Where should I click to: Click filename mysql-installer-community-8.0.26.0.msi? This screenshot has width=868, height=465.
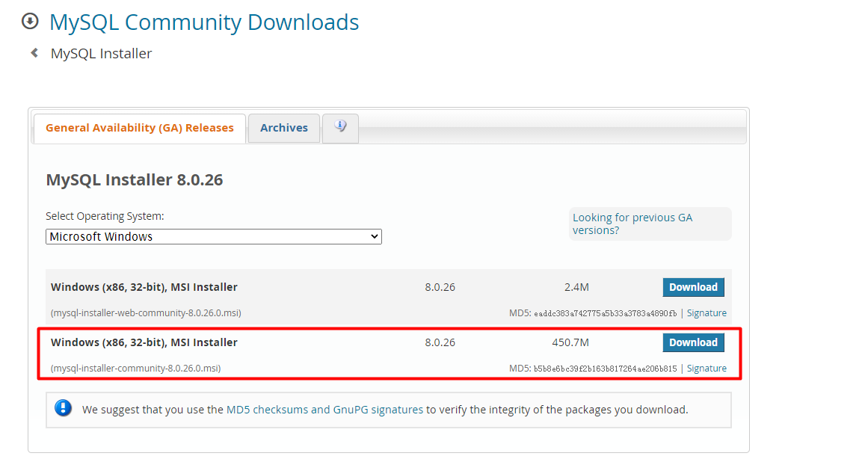[x=135, y=368]
